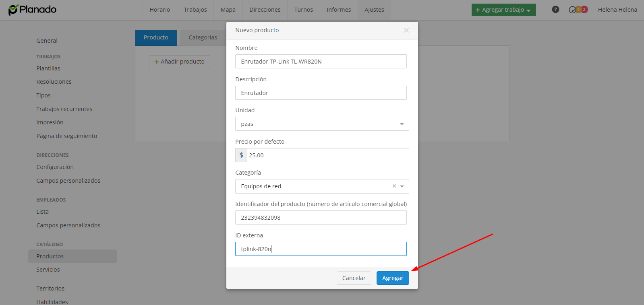Image resolution: width=644 pixels, height=305 pixels.
Task: Select Productos in the Catálogo section
Action: (x=72, y=256)
